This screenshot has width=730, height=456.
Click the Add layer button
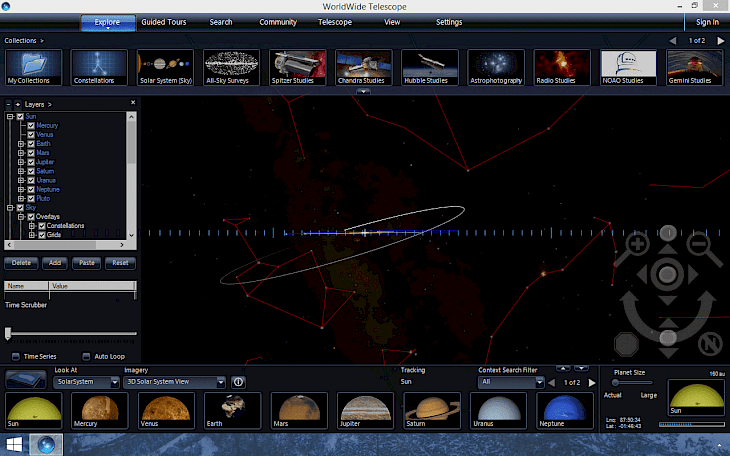(x=55, y=263)
